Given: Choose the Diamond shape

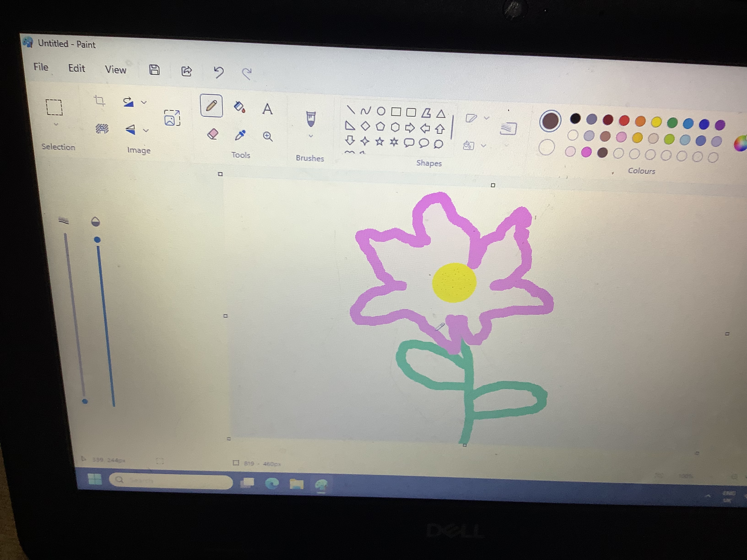Looking at the screenshot, I should tap(365, 126).
